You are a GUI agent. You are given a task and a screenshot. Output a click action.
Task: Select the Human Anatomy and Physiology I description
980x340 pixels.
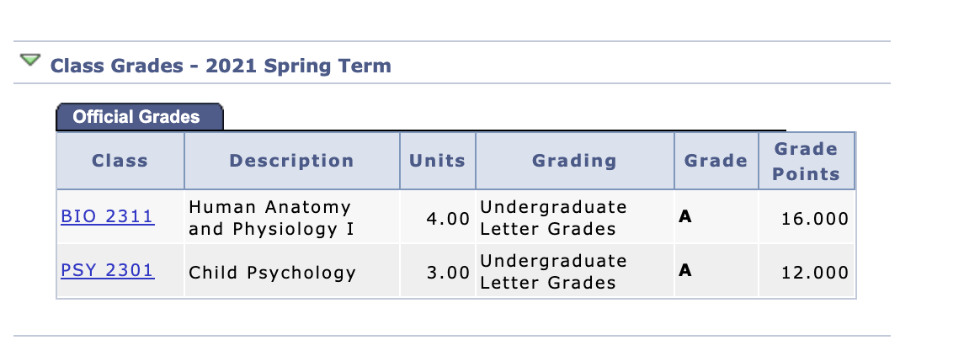[x=271, y=217]
